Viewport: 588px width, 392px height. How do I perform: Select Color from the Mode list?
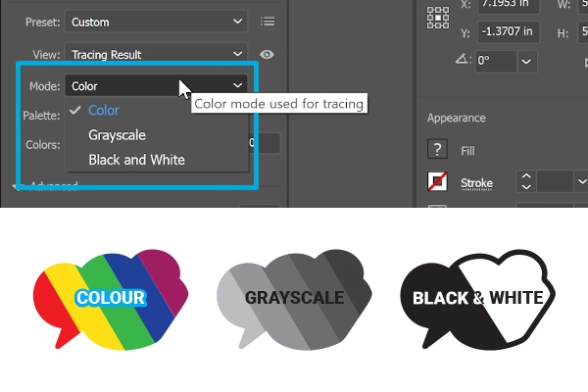[x=103, y=111]
